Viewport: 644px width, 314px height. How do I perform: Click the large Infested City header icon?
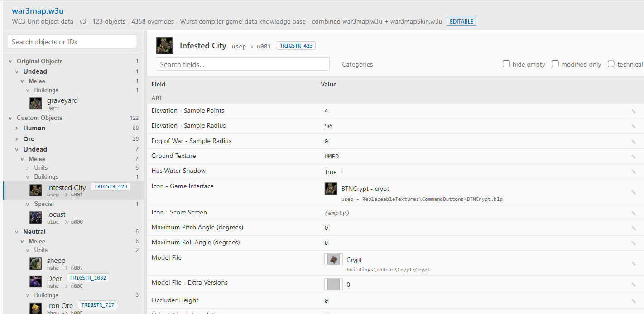pos(165,45)
